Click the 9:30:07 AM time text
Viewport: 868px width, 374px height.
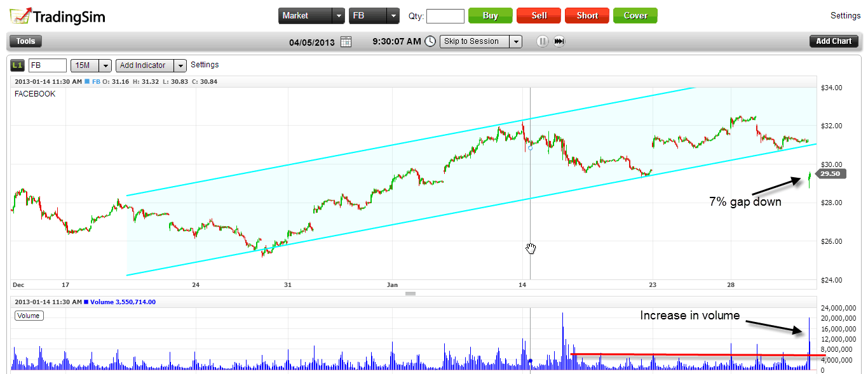pos(397,41)
